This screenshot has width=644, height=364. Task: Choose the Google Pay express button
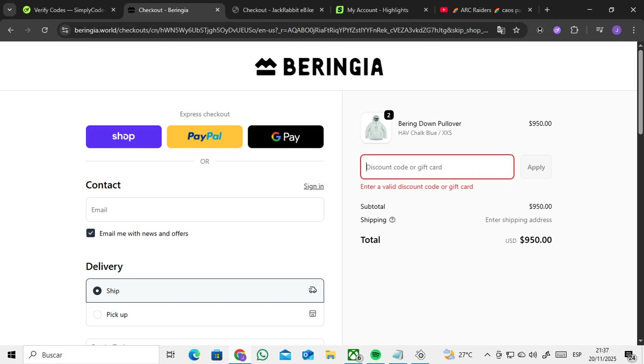(x=286, y=137)
